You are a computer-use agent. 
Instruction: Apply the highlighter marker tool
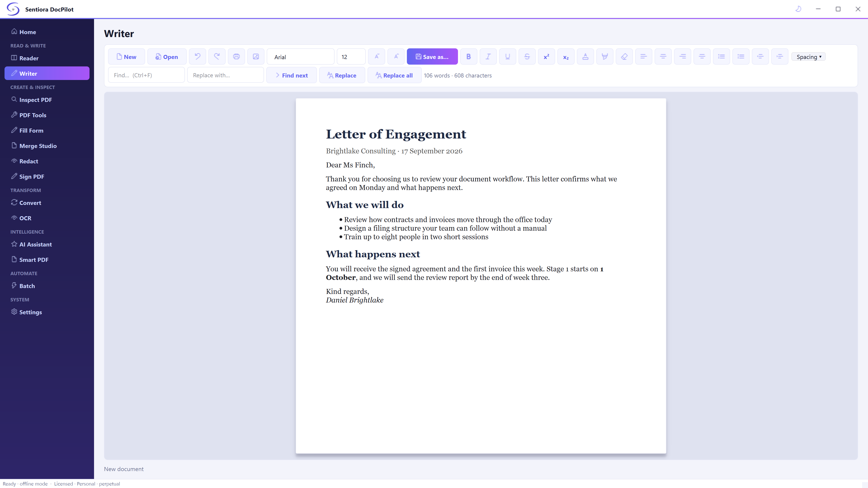click(605, 56)
